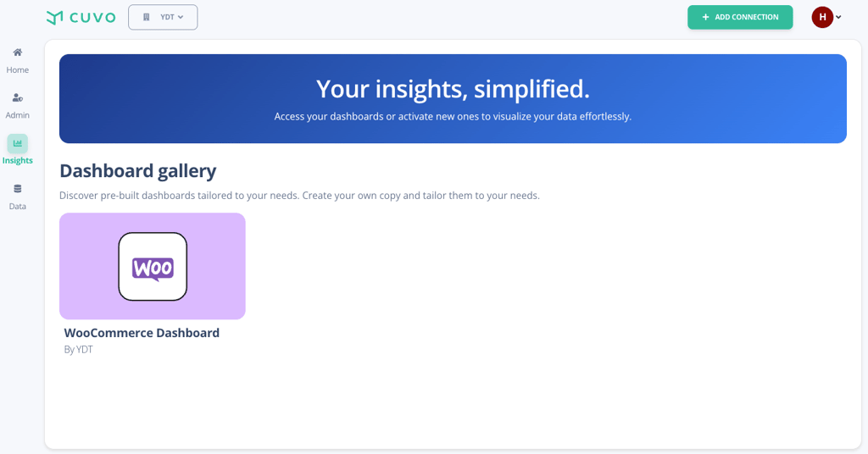
Task: Open the WooCommerce Dashboard title link
Action: click(x=142, y=333)
